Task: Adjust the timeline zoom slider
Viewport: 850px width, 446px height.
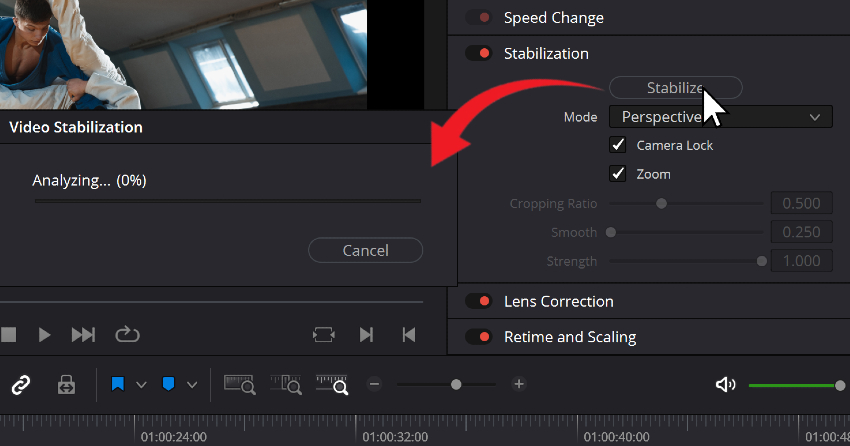Action: click(x=456, y=384)
